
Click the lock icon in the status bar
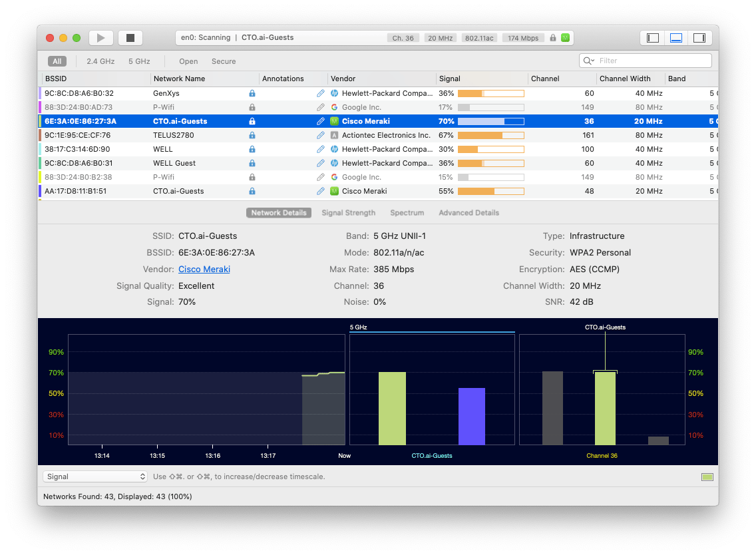[x=553, y=38]
